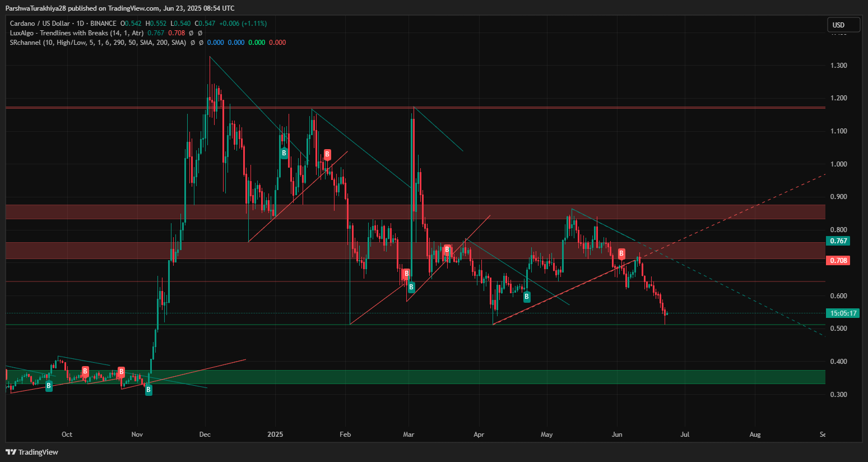Image resolution: width=868 pixels, height=462 pixels.
Task: Click the leftmost green B marker in September
Action: pos(49,386)
